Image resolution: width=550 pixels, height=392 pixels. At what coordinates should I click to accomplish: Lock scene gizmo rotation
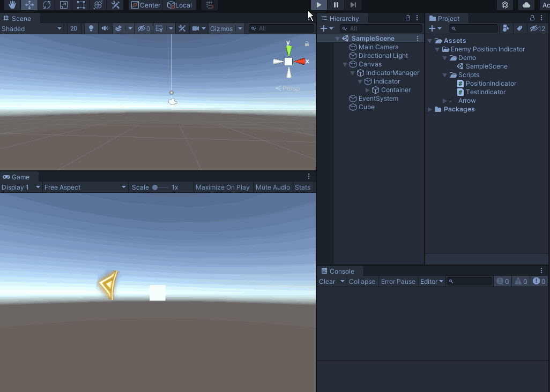click(x=307, y=44)
